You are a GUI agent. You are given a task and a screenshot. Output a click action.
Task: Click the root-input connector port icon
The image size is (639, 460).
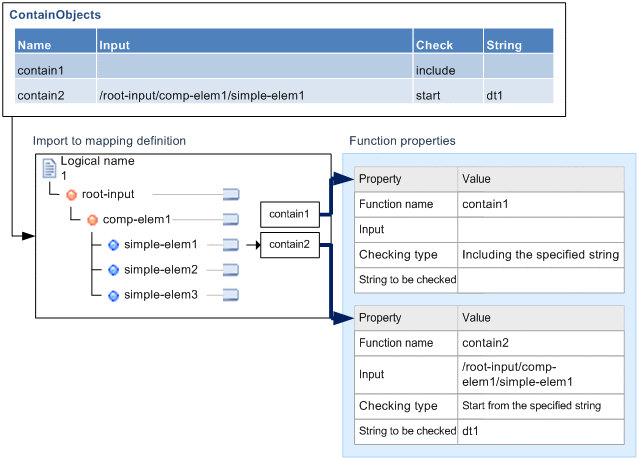[230, 194]
